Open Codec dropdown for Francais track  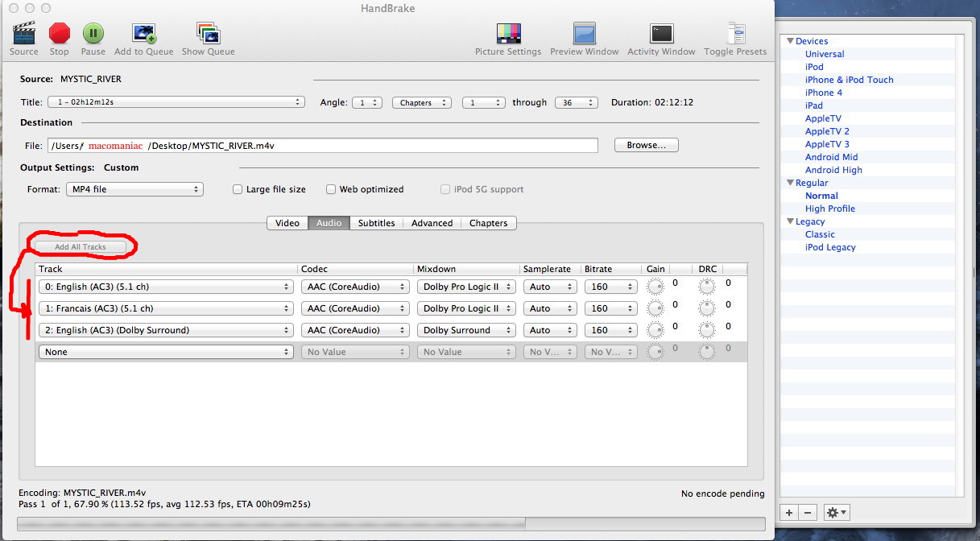[355, 308]
